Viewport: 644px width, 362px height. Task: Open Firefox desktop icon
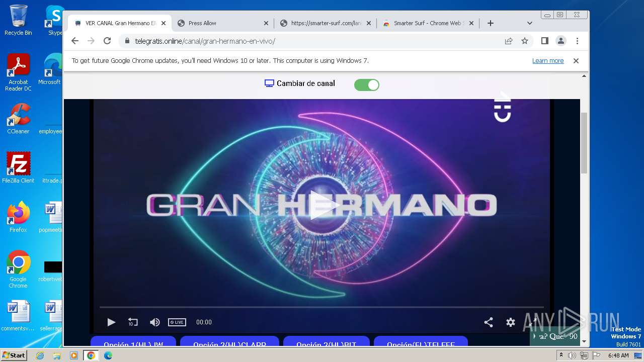18,217
